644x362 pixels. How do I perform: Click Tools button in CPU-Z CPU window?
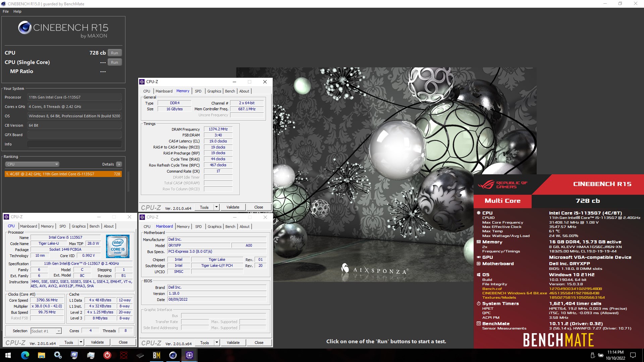pos(69,342)
